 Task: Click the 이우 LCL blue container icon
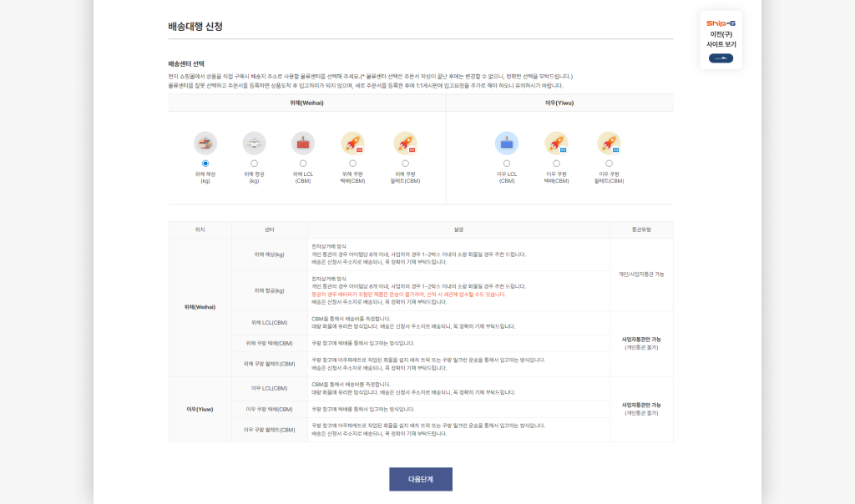pyautogui.click(x=507, y=143)
